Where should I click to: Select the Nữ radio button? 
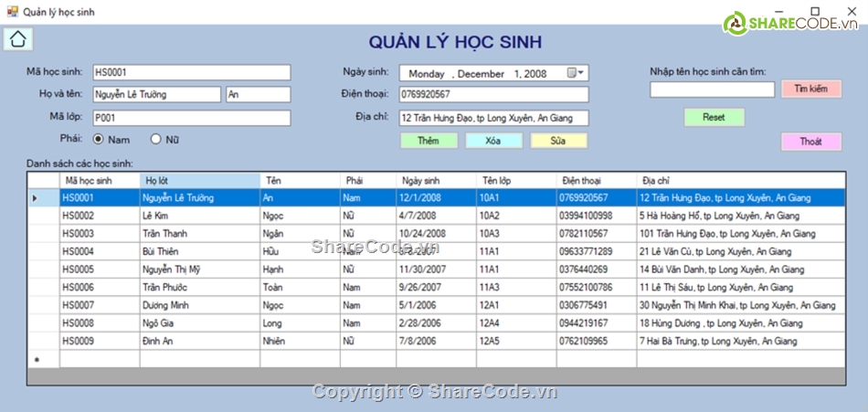(156, 140)
